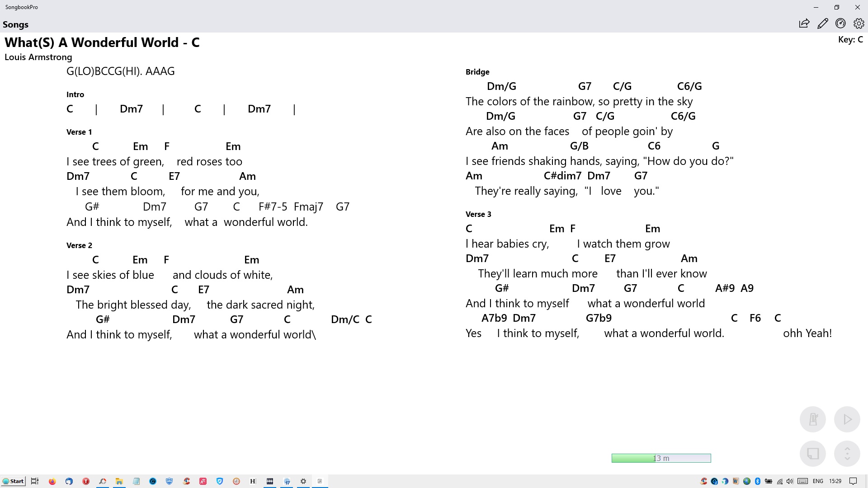This screenshot has width=868, height=488.
Task: Click the F6 chord at Verse 3 ending
Action: [x=755, y=318]
